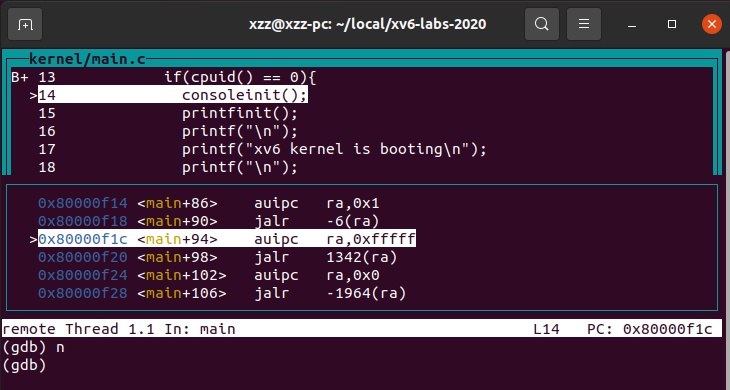The width and height of the screenshot is (730, 390).
Task: Select the <main+86> symbol offset
Action: tap(177, 203)
